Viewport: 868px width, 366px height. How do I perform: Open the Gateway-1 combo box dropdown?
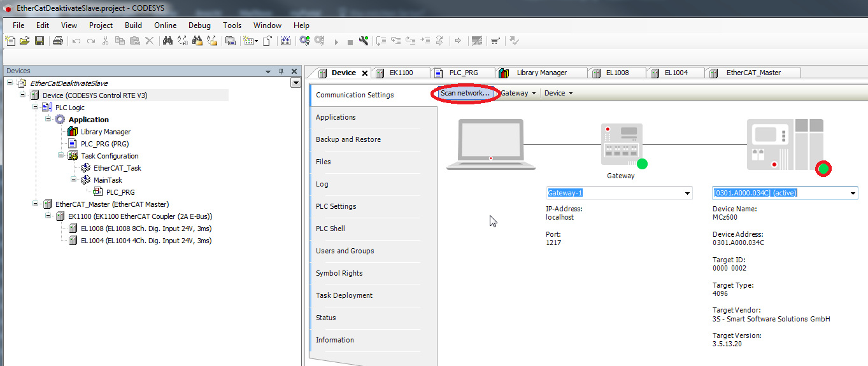[687, 194]
